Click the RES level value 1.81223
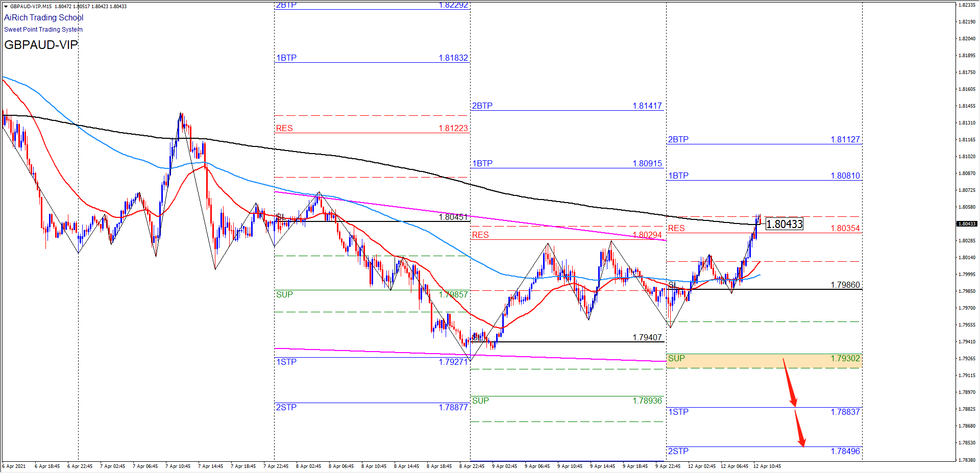 pyautogui.click(x=453, y=128)
